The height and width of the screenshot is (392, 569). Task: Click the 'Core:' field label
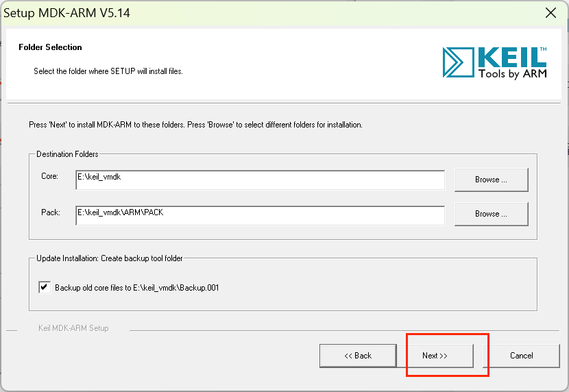tap(50, 176)
